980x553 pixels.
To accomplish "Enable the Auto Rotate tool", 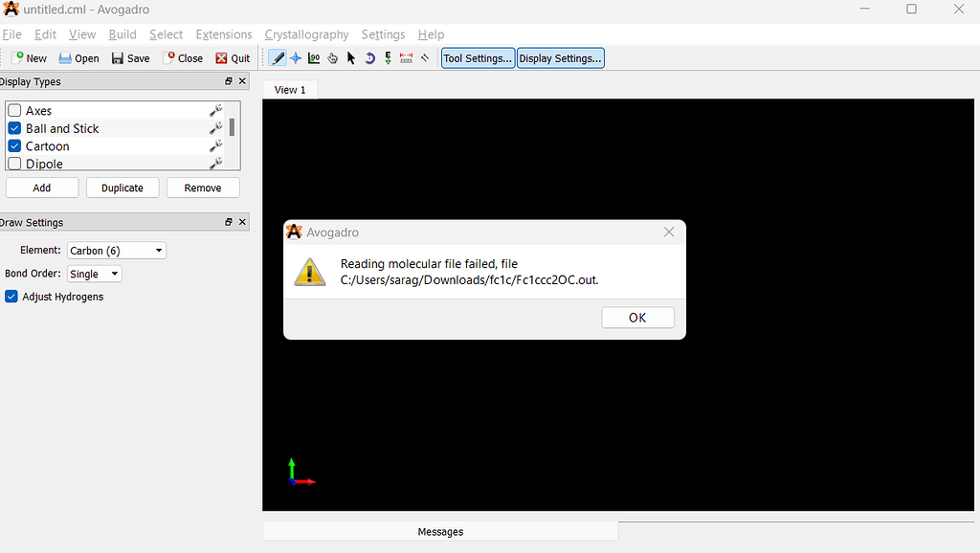I will point(368,57).
